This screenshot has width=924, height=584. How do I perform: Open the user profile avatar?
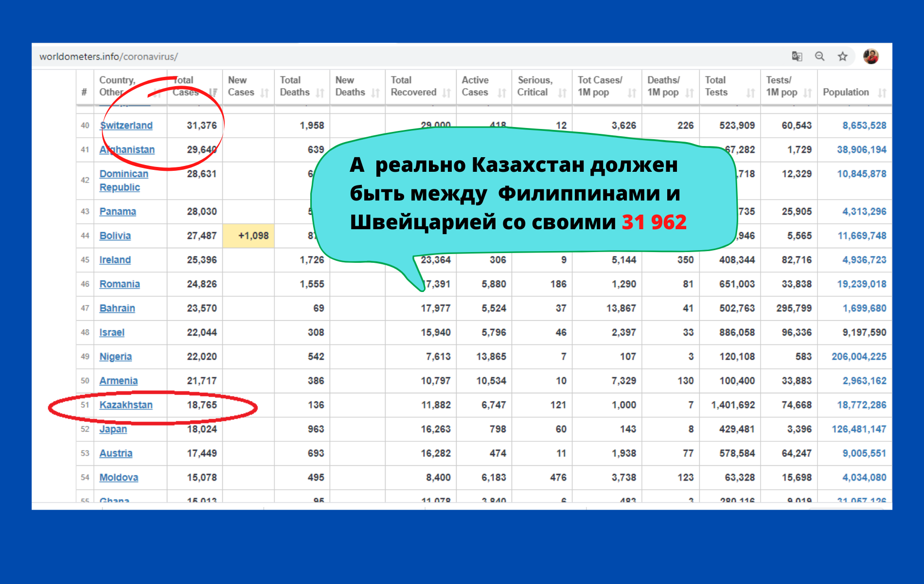tap(871, 56)
